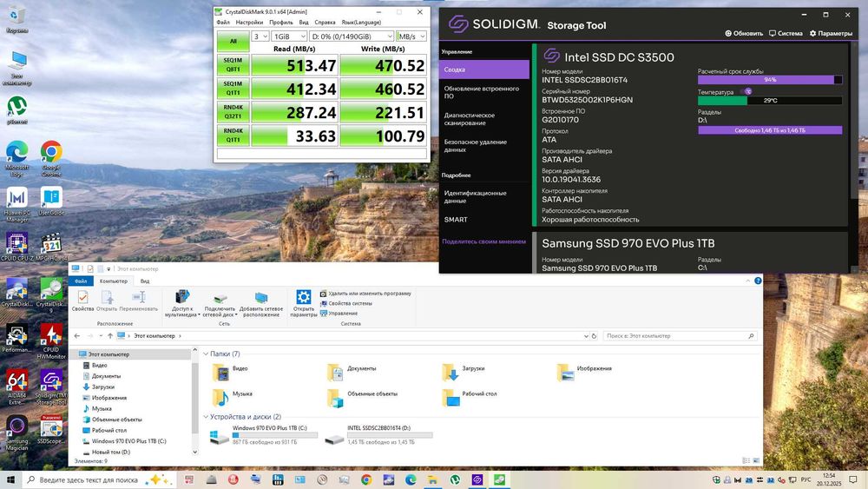Select Рабочий стол in Explorer navigation tree

(x=109, y=430)
